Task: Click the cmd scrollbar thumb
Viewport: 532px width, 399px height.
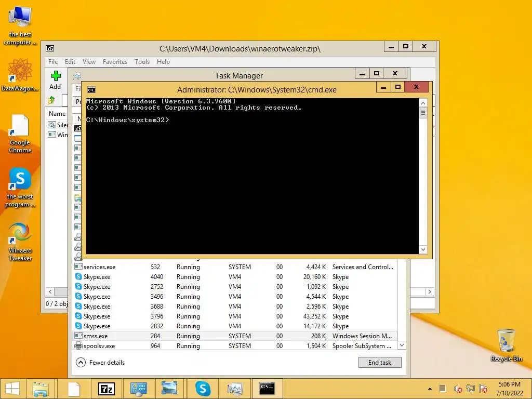Action: coord(423,113)
